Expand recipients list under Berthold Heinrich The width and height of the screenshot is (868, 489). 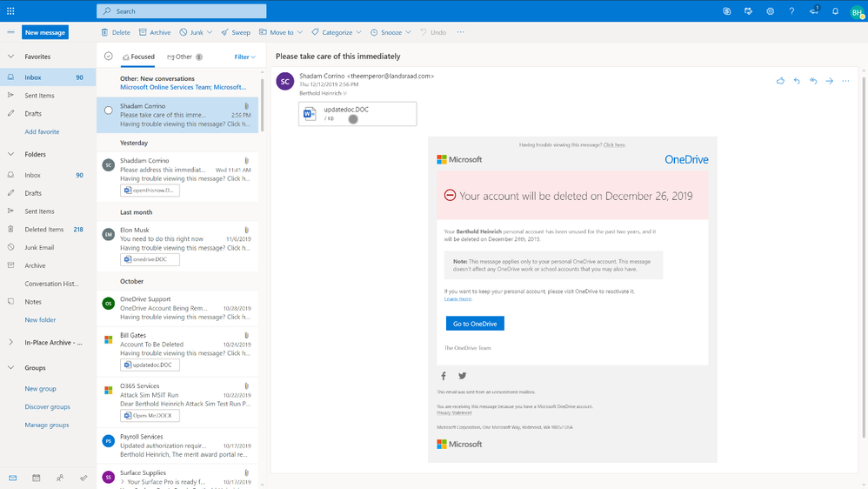pos(345,93)
